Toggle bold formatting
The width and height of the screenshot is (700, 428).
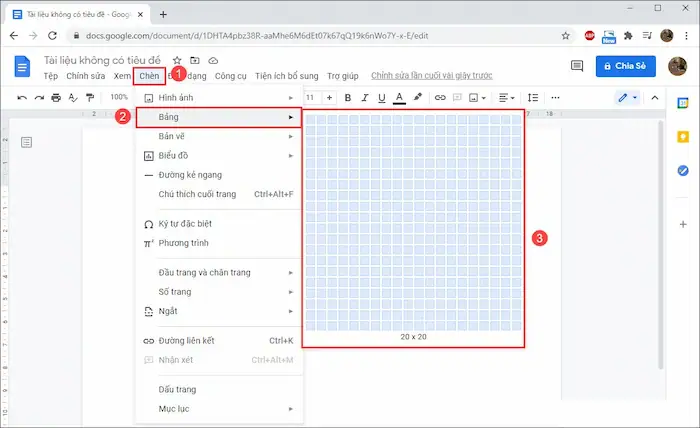click(x=348, y=97)
